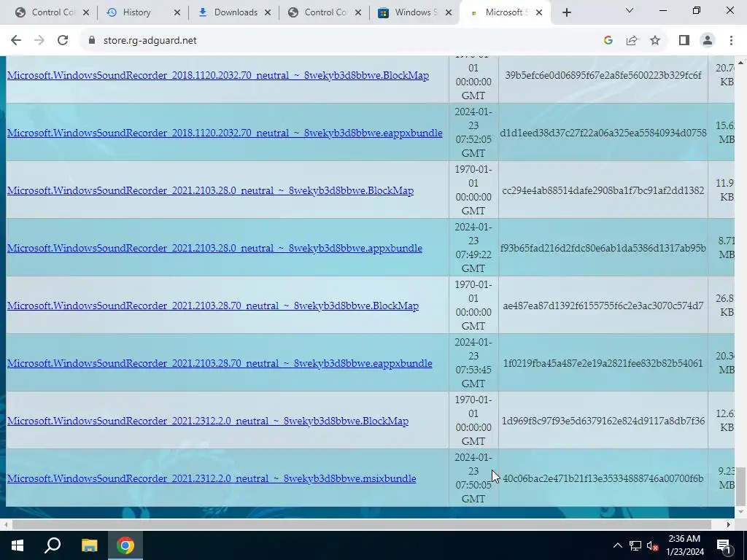Open a new browser tab
Viewport: 747px width, 560px height.
pos(566,13)
